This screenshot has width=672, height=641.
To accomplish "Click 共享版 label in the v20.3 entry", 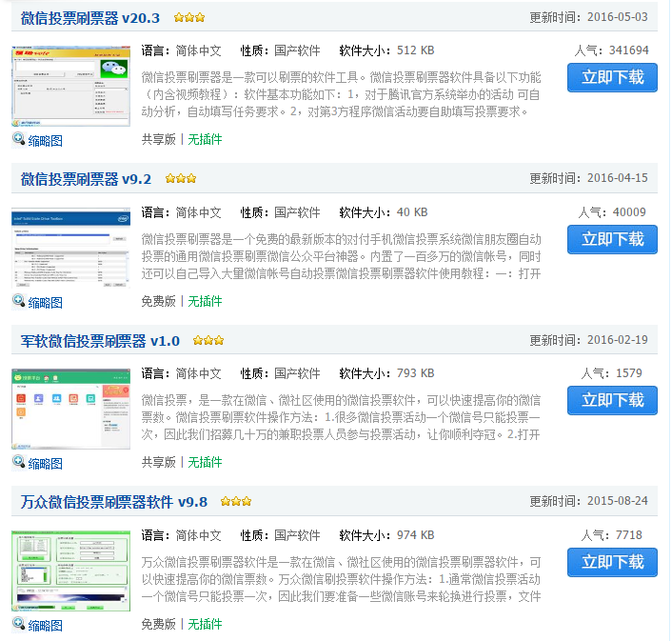I will tap(159, 139).
